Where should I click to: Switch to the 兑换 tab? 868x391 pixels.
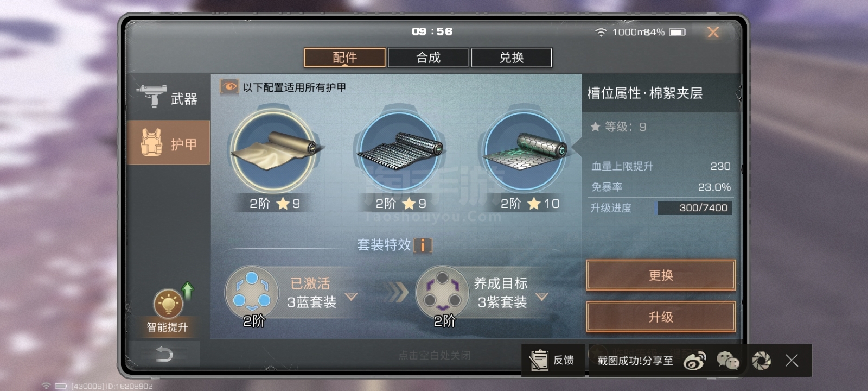pos(512,58)
